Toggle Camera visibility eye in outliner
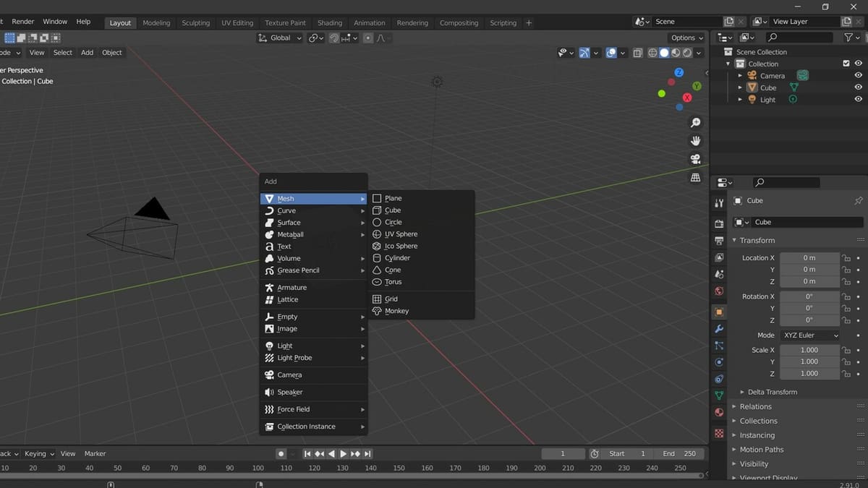The width and height of the screenshot is (868, 488). pos(858,75)
